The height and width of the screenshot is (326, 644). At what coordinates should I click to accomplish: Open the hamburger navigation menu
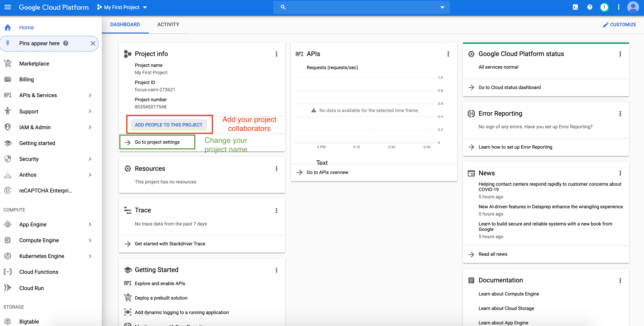tap(8, 7)
